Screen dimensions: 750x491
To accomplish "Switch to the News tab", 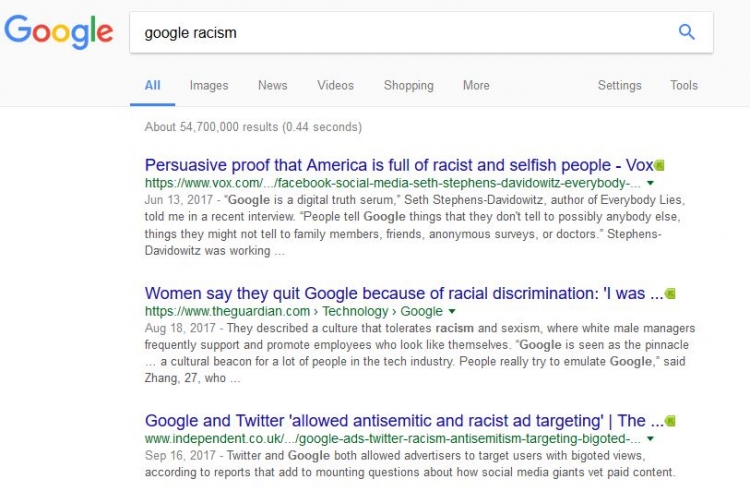I will coord(272,86).
